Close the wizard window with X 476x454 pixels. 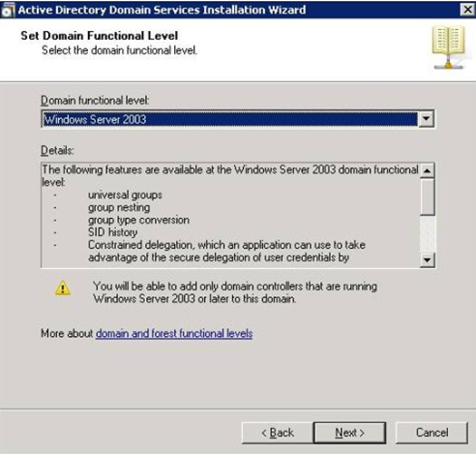pyautogui.click(x=467, y=10)
